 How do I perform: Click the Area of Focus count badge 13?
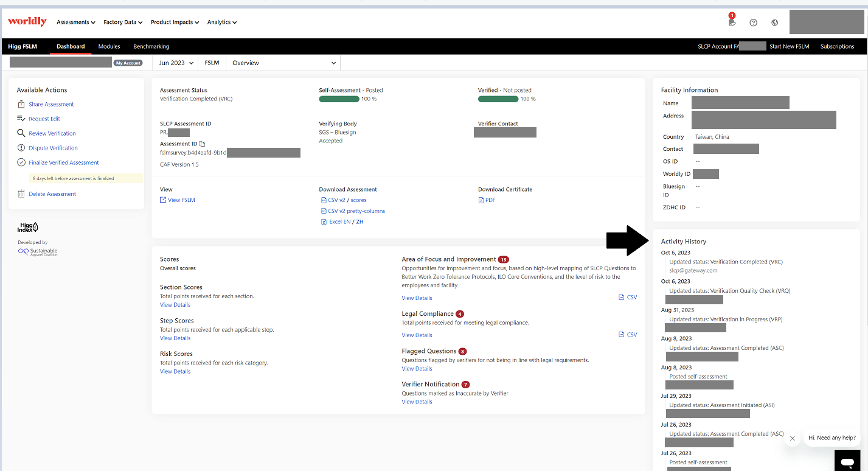point(503,259)
